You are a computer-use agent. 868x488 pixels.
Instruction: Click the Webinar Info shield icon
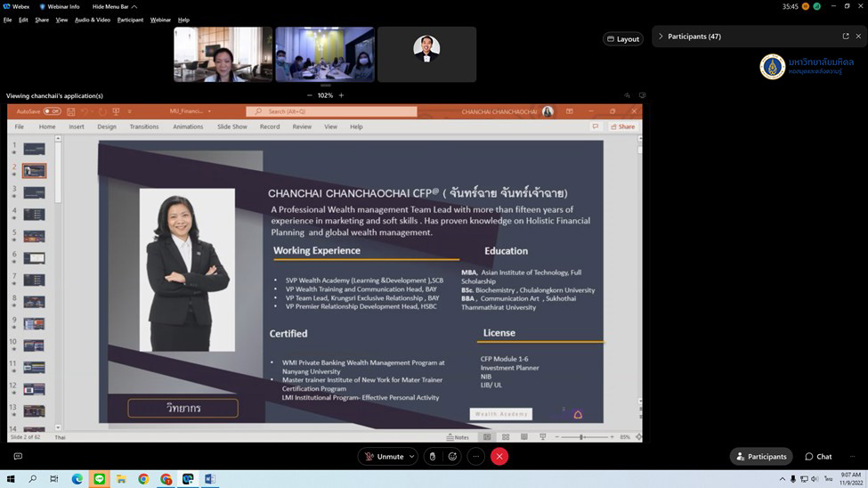click(43, 6)
